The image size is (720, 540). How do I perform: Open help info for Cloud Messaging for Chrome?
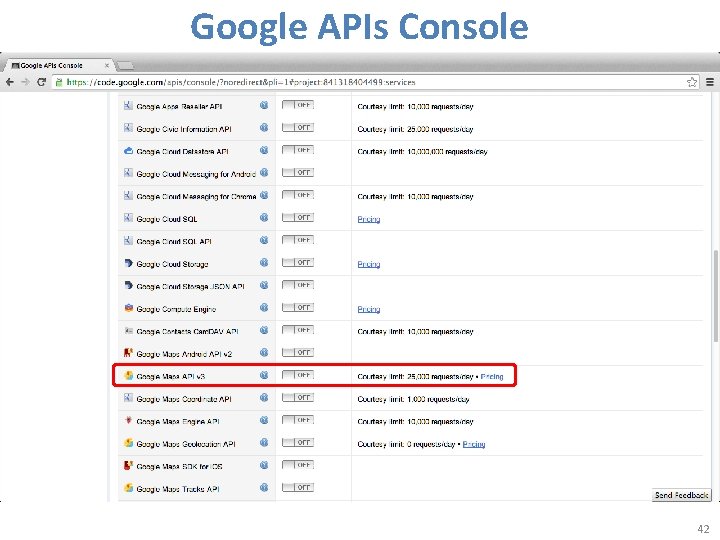point(264,195)
